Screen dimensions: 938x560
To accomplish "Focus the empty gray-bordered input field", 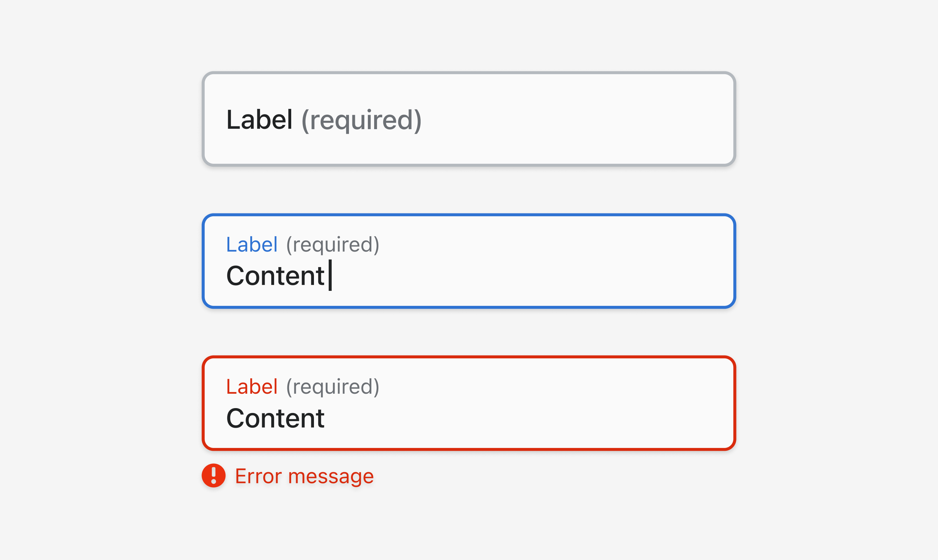I will tap(469, 119).
